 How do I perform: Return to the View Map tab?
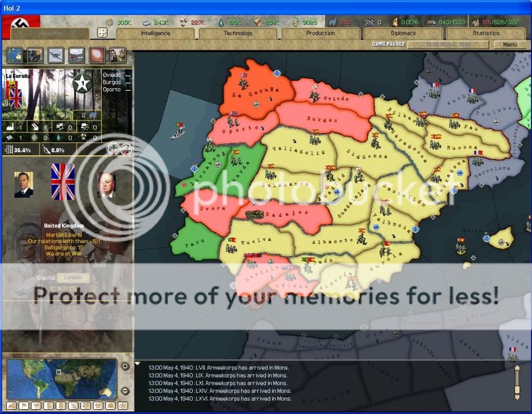50,34
